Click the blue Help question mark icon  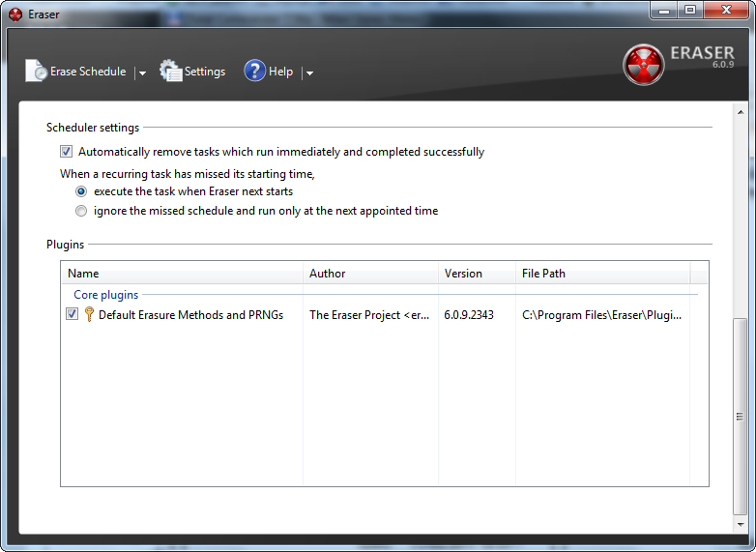pos(254,71)
